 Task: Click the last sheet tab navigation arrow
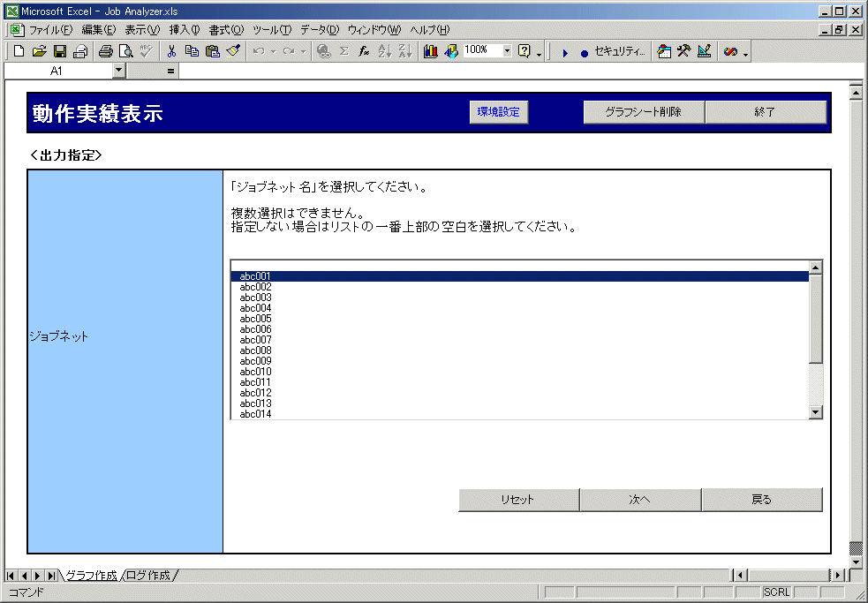[51, 576]
